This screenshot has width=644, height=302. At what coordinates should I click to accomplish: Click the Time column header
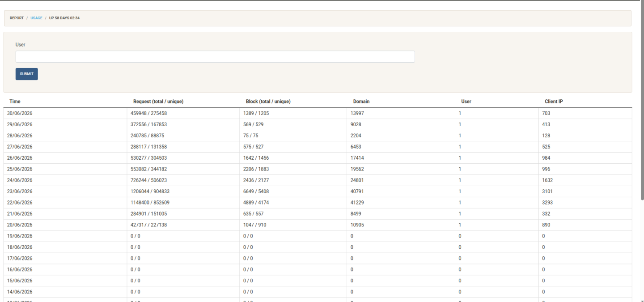[15, 102]
